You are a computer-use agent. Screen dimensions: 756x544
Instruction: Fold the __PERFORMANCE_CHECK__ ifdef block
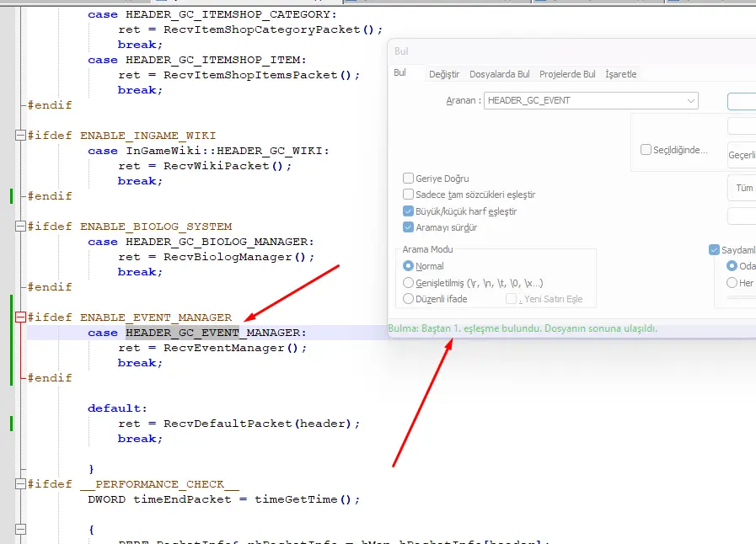pos(21,484)
